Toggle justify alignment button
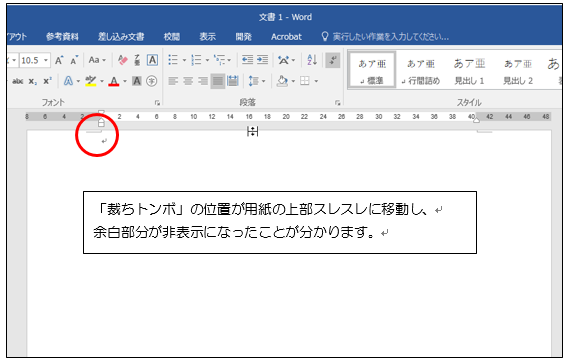This screenshot has height=361, width=567. (218, 81)
